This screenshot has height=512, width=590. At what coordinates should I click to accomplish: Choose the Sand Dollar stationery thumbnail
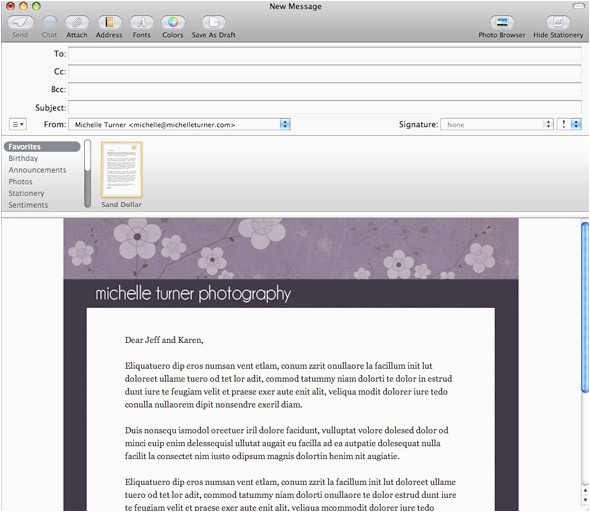[x=122, y=170]
